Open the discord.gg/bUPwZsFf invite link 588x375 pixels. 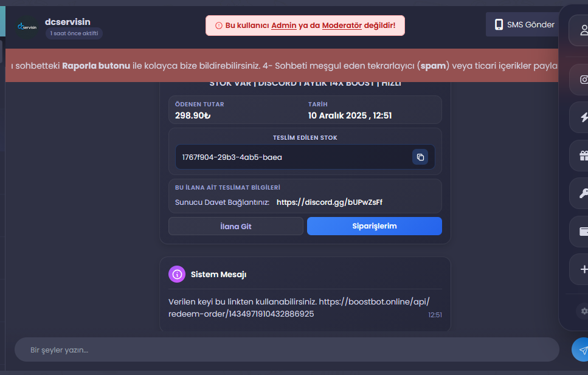click(329, 202)
